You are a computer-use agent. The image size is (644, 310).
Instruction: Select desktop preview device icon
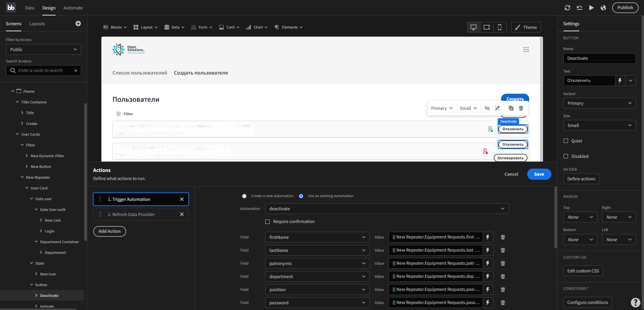click(x=474, y=27)
